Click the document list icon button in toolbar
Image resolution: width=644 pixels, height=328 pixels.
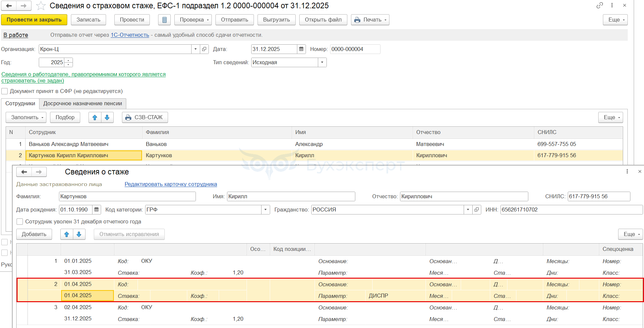pyautogui.click(x=164, y=20)
